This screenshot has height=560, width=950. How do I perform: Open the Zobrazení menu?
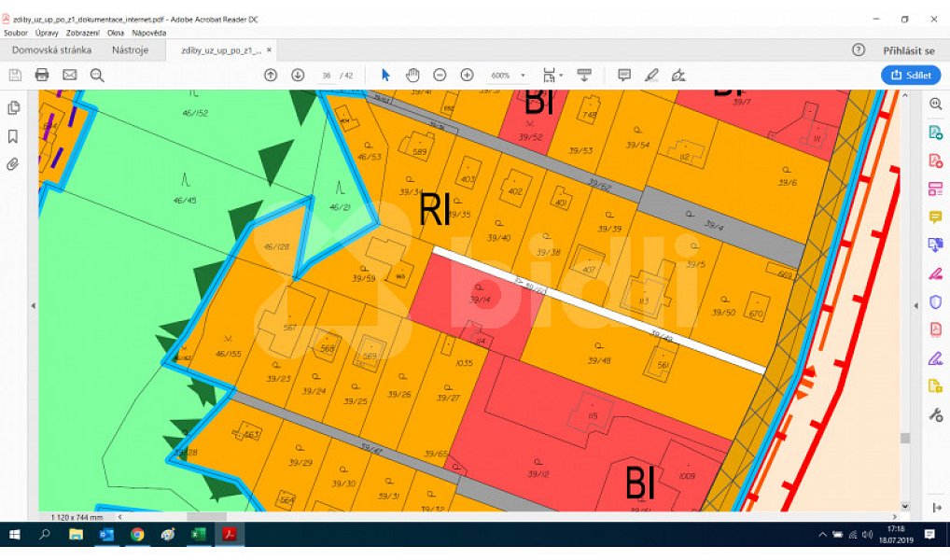(83, 34)
